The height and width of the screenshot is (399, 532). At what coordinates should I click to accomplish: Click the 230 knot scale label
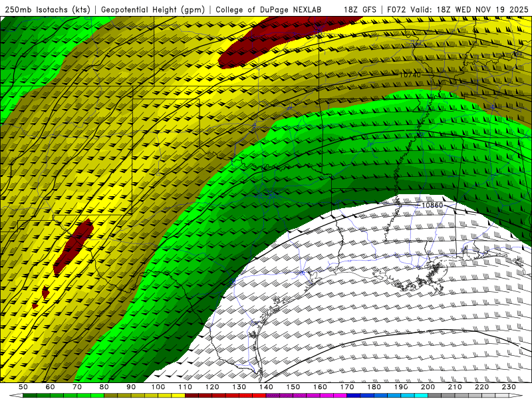point(509,387)
